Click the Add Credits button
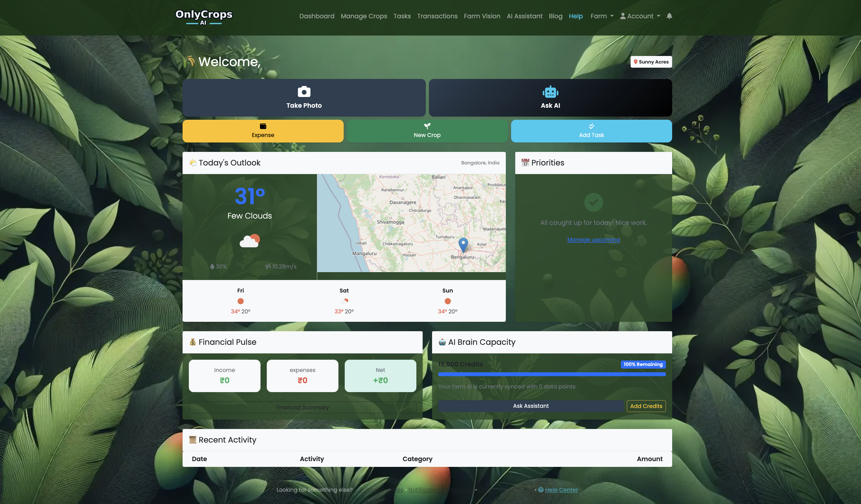The width and height of the screenshot is (861, 504). tap(646, 406)
